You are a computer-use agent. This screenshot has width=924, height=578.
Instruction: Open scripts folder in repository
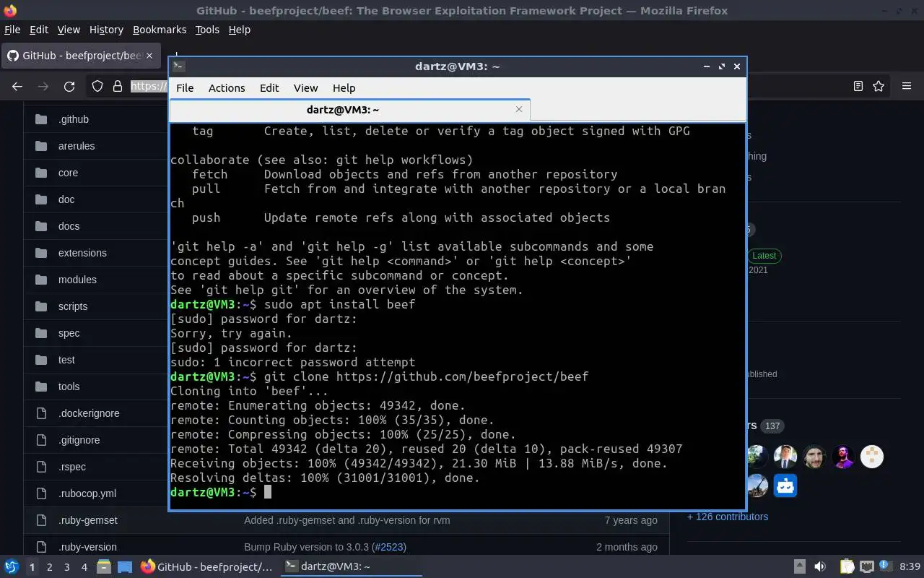(73, 306)
